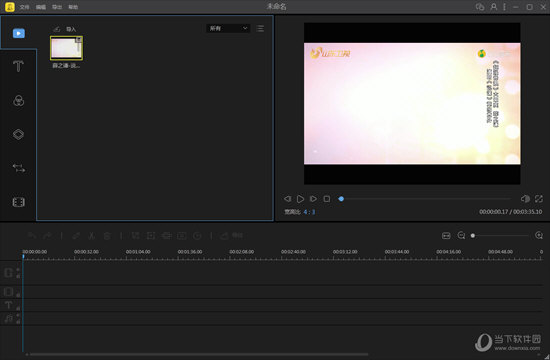550x360 pixels.
Task: Open the Filters tab with three circles icon
Action: 18,101
